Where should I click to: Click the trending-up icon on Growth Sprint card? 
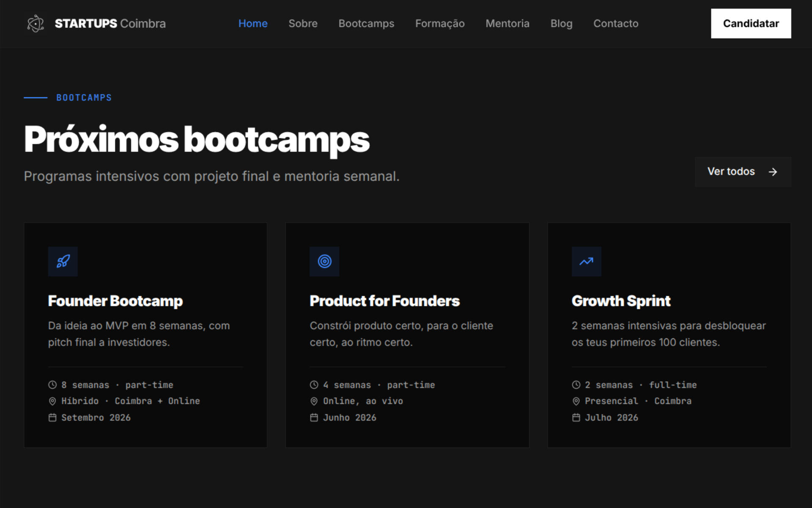586,261
